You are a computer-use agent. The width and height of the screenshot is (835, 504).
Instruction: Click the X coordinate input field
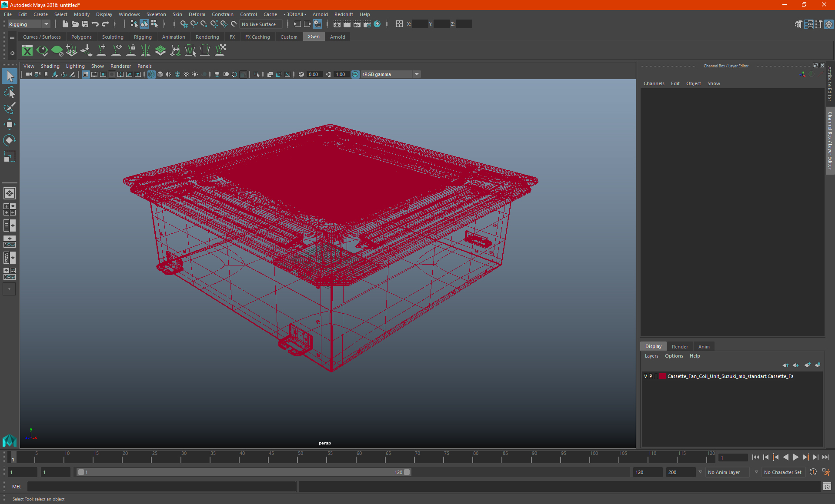tap(420, 24)
